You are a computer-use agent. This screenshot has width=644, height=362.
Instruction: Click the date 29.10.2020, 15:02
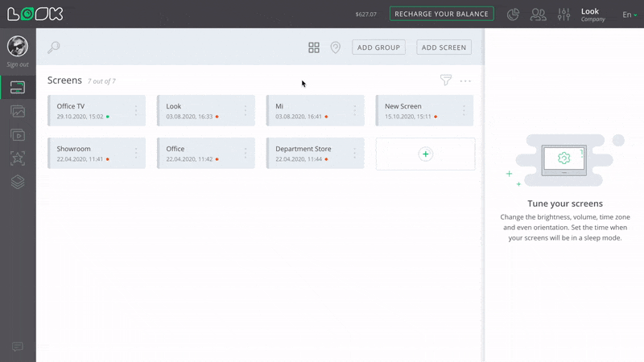80,117
